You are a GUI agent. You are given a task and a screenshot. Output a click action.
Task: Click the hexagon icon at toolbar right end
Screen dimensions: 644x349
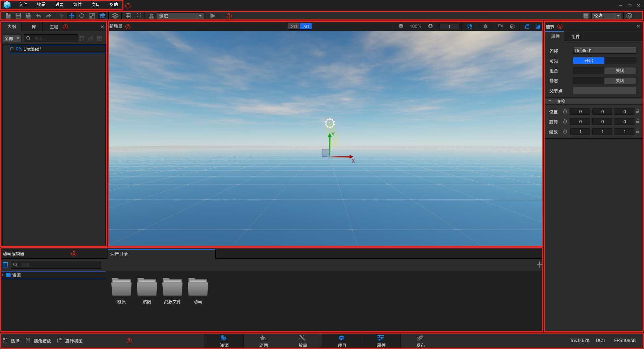click(x=629, y=16)
